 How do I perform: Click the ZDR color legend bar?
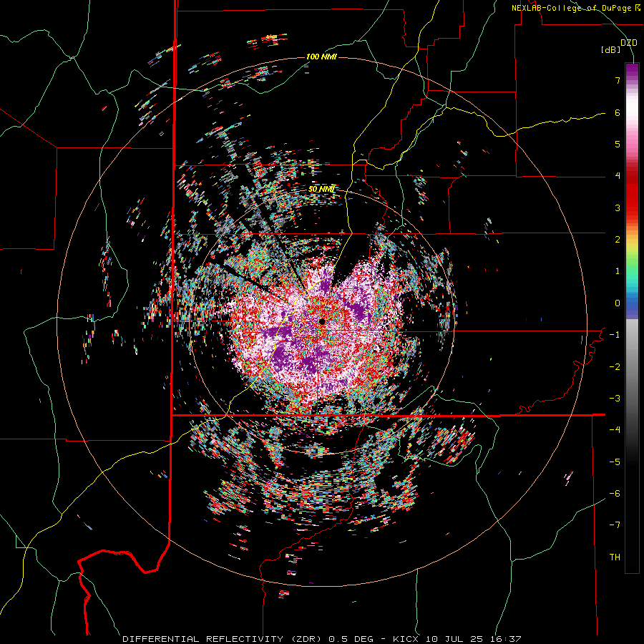(x=632, y=318)
